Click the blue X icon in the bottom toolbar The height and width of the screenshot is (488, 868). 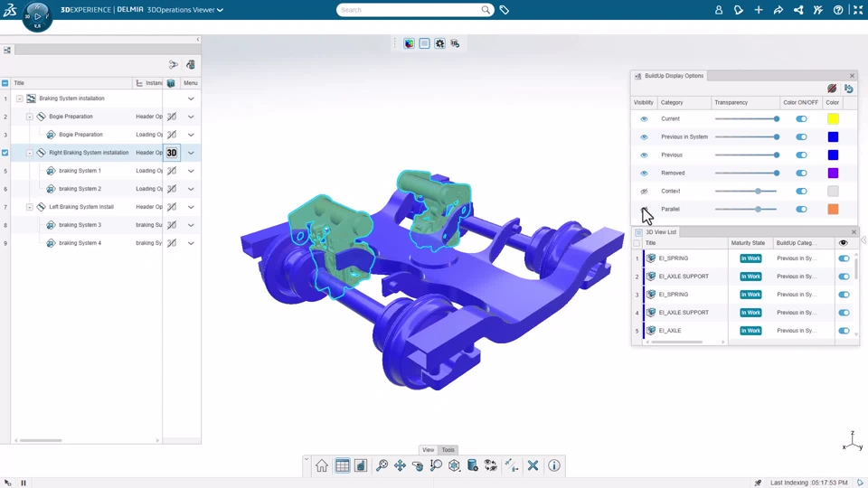tap(533, 466)
